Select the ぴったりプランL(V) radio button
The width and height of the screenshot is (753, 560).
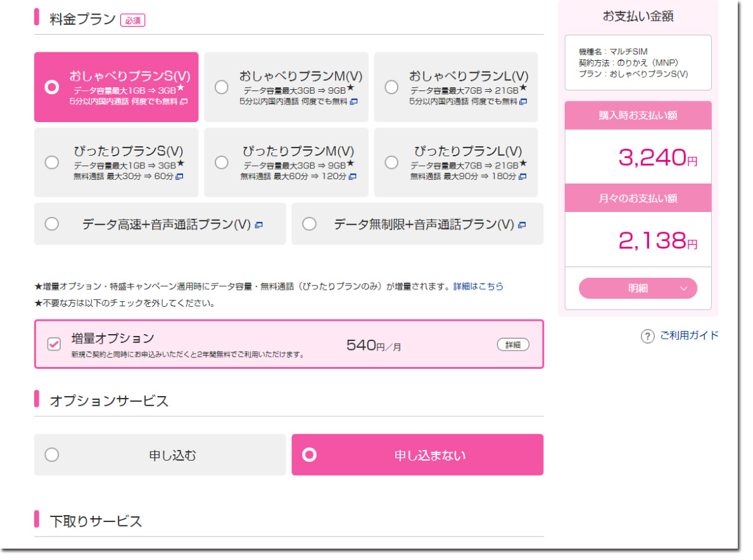pos(391,163)
